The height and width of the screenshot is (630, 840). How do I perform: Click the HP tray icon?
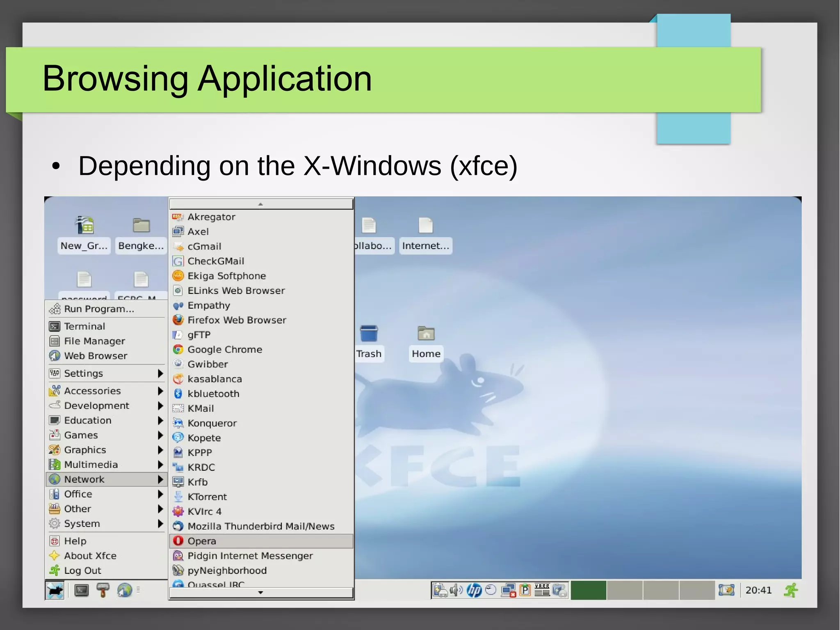474,591
